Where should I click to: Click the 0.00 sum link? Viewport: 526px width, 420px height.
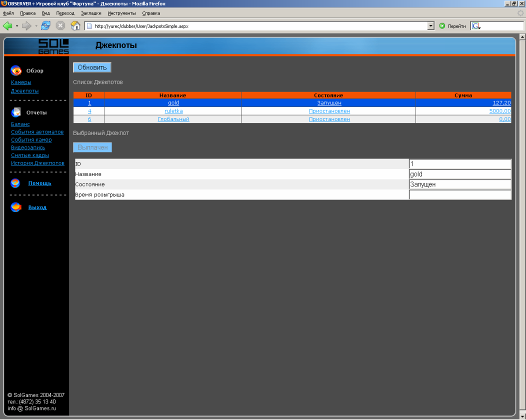[505, 119]
